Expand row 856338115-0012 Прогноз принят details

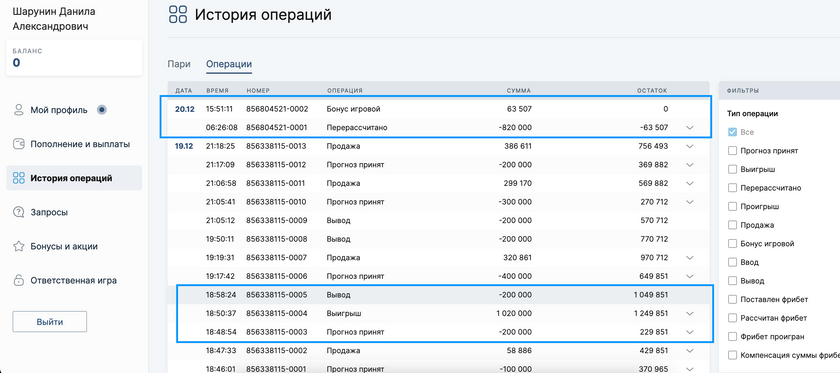(689, 165)
